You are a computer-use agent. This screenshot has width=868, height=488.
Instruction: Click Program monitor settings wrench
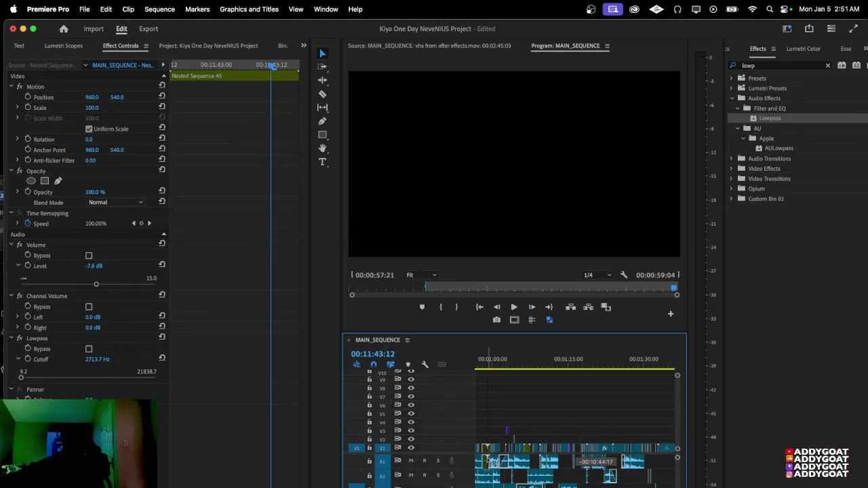[624, 275]
